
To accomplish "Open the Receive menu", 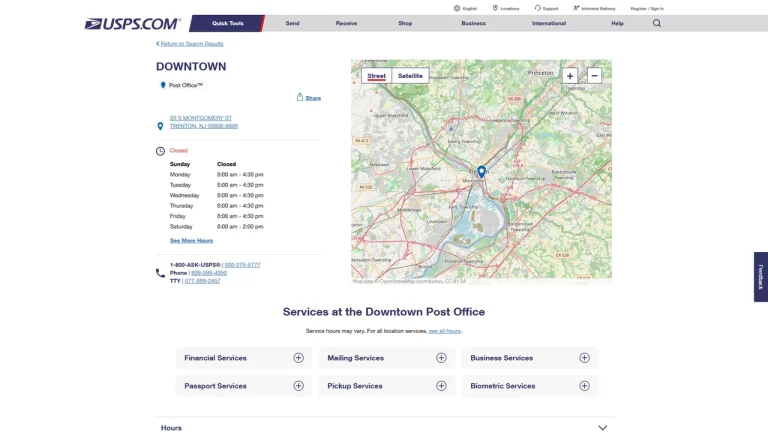I will tap(346, 23).
